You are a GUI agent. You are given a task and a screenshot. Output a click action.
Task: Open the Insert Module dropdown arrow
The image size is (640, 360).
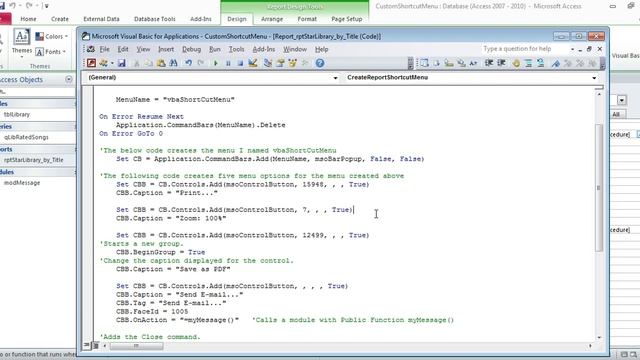click(112, 63)
